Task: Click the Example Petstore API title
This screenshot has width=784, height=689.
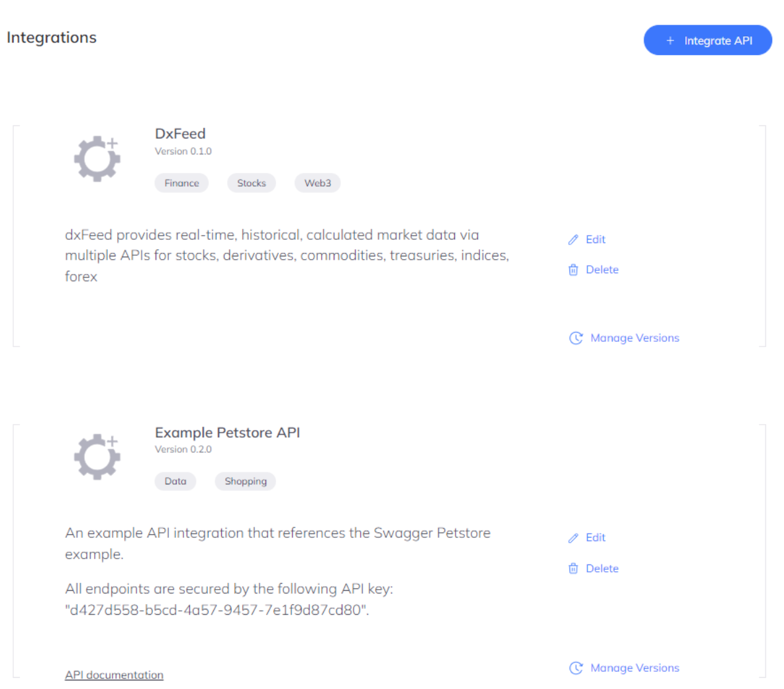Action: [227, 433]
